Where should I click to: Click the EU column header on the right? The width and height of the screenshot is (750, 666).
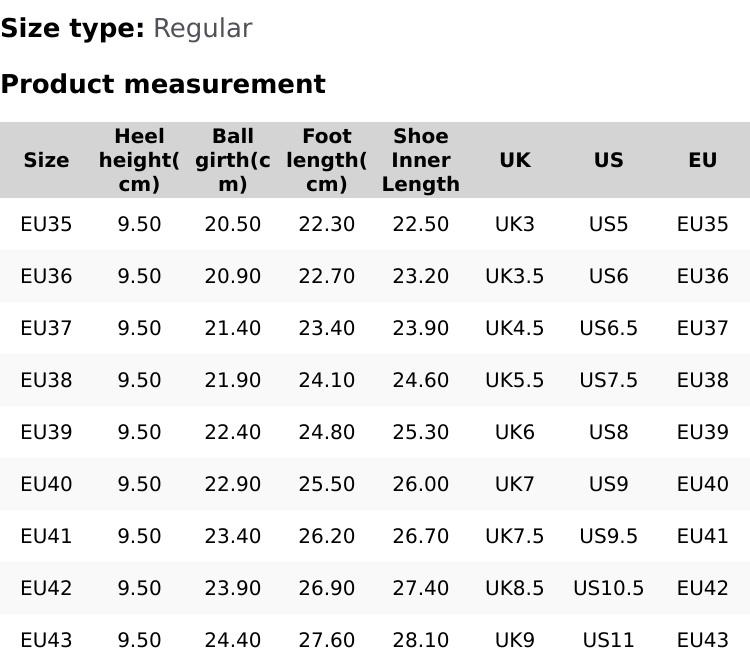point(702,160)
